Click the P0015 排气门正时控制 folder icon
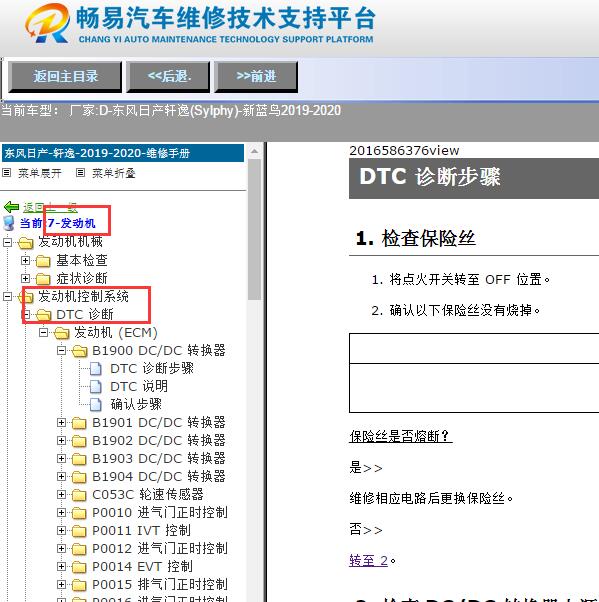 (79, 585)
